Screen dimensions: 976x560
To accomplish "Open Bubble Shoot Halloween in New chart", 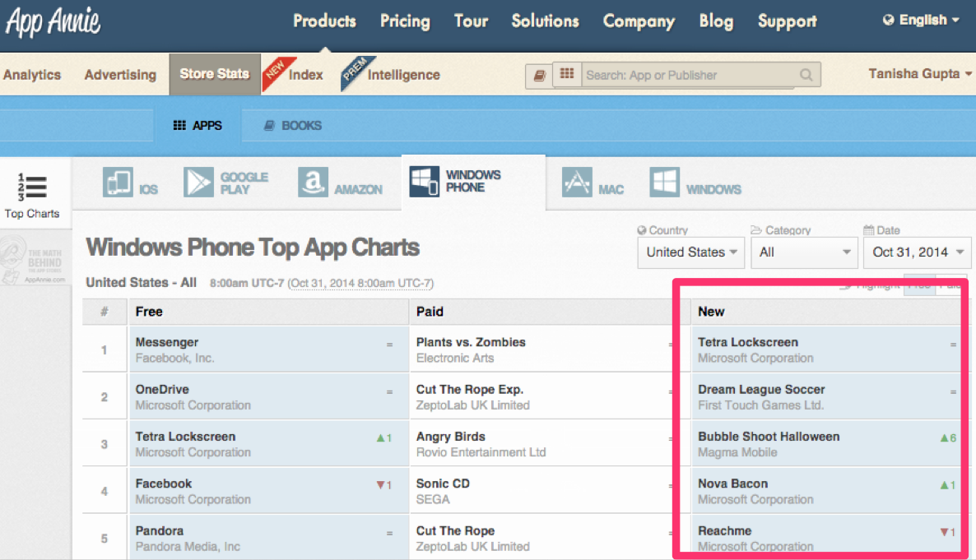I will [x=769, y=437].
